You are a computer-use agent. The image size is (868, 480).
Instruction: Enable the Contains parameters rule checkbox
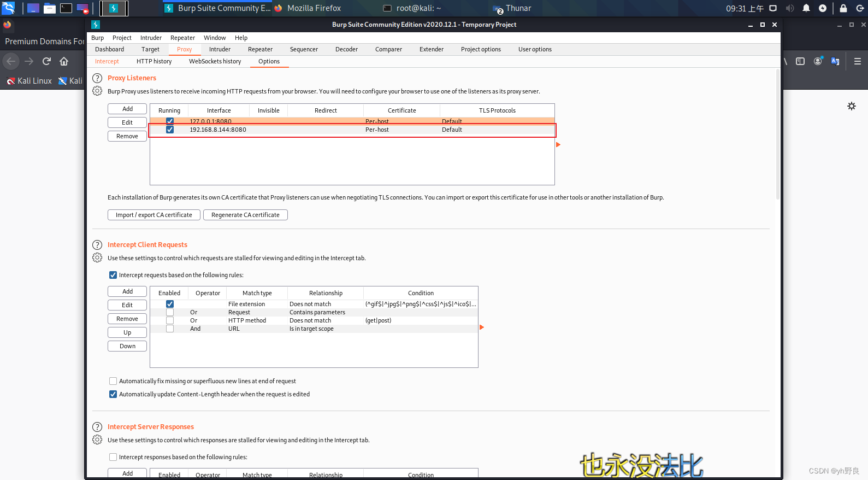(170, 312)
